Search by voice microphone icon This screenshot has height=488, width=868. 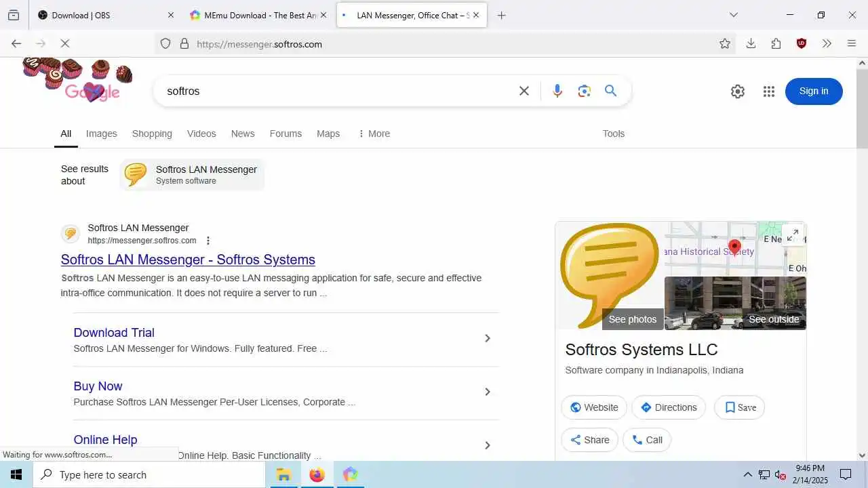click(x=557, y=91)
